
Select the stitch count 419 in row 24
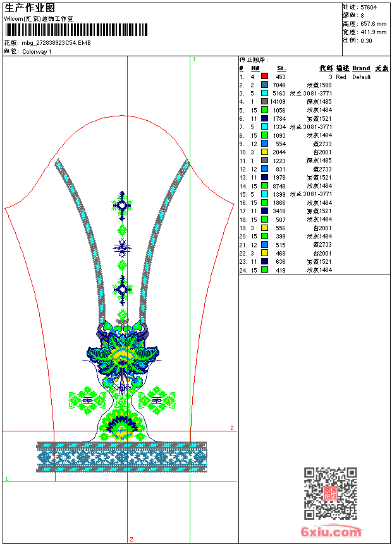point(281,271)
